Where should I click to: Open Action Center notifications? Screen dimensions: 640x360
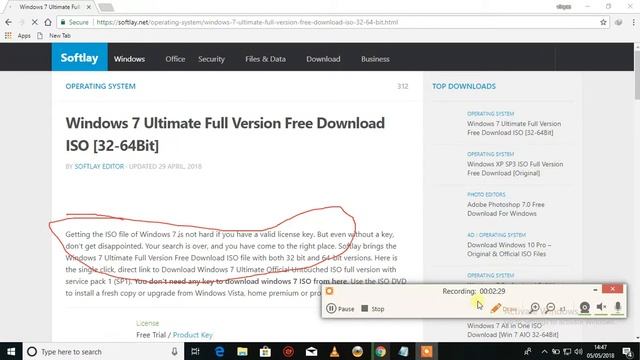pos(628,351)
